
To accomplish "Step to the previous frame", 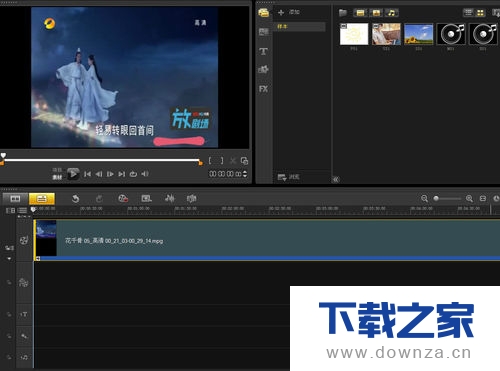I will (99, 174).
